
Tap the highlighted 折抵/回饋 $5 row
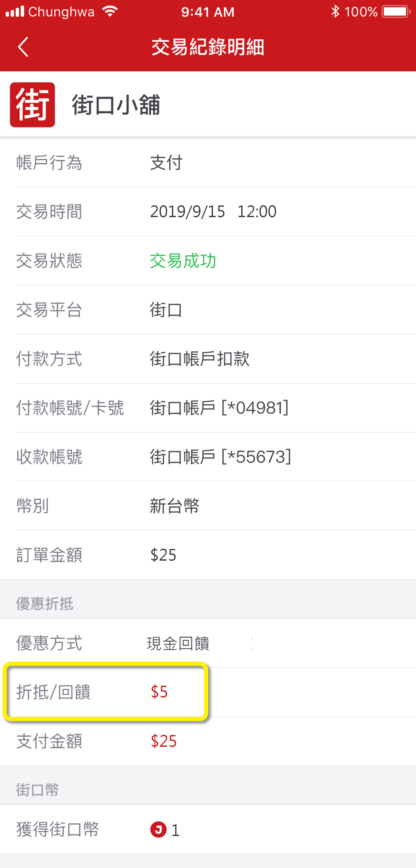coord(105,691)
